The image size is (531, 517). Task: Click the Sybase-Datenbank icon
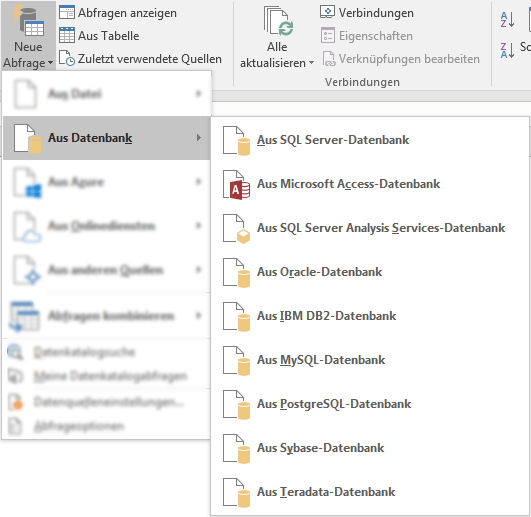click(x=236, y=449)
